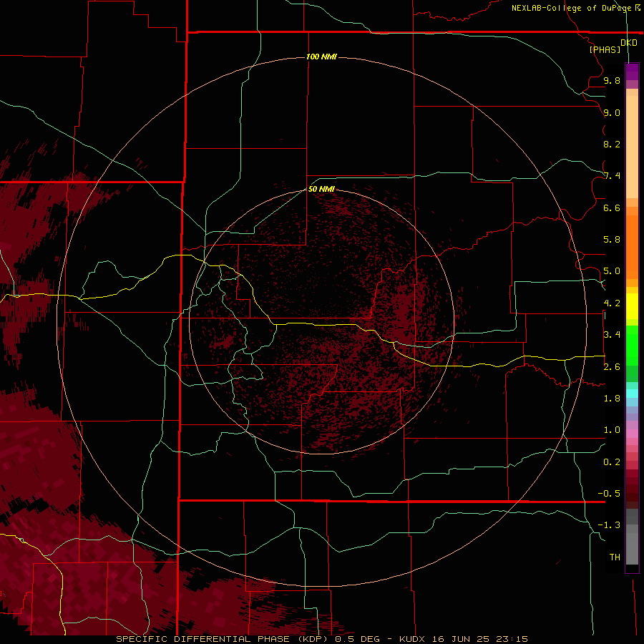Click the 0.5 DEG elevation text
This screenshot has width=644, height=644.
[358, 639]
